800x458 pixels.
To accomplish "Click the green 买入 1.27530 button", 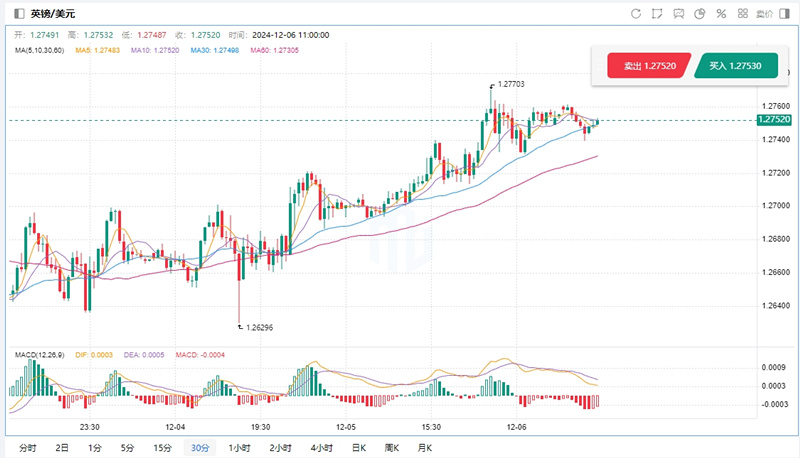I will pyautogui.click(x=736, y=66).
